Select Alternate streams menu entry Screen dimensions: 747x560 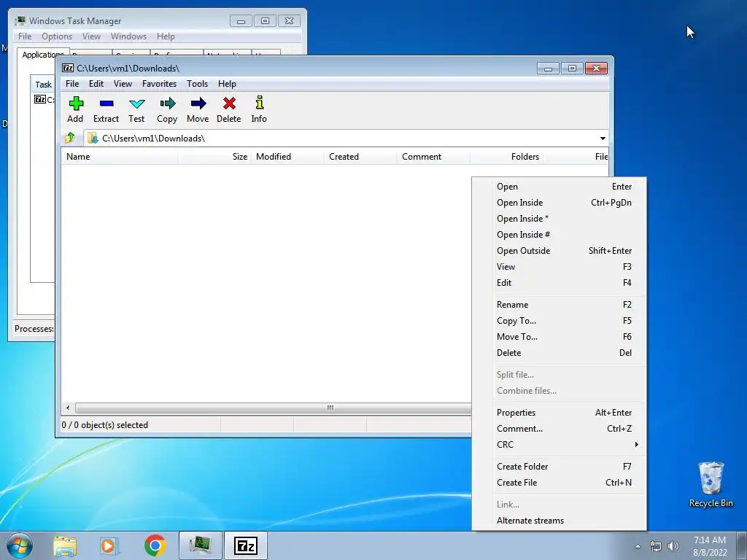click(x=560, y=521)
